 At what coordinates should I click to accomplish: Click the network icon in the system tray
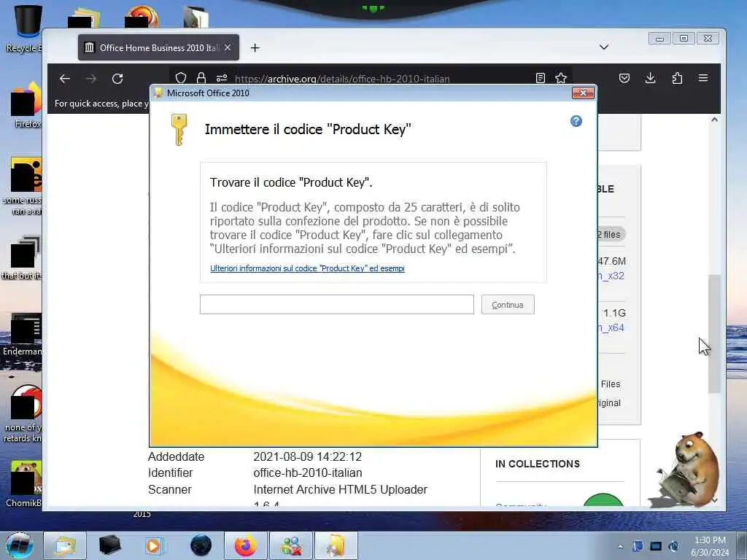click(x=656, y=546)
